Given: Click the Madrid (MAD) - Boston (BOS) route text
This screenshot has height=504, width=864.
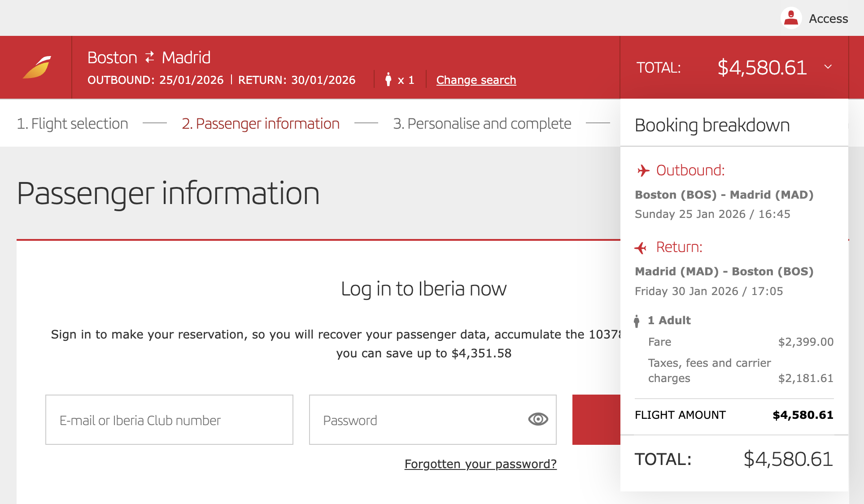Looking at the screenshot, I should coord(724,271).
